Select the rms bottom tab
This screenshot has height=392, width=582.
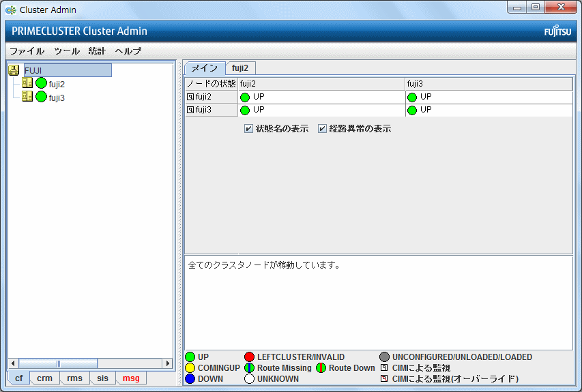(74, 378)
